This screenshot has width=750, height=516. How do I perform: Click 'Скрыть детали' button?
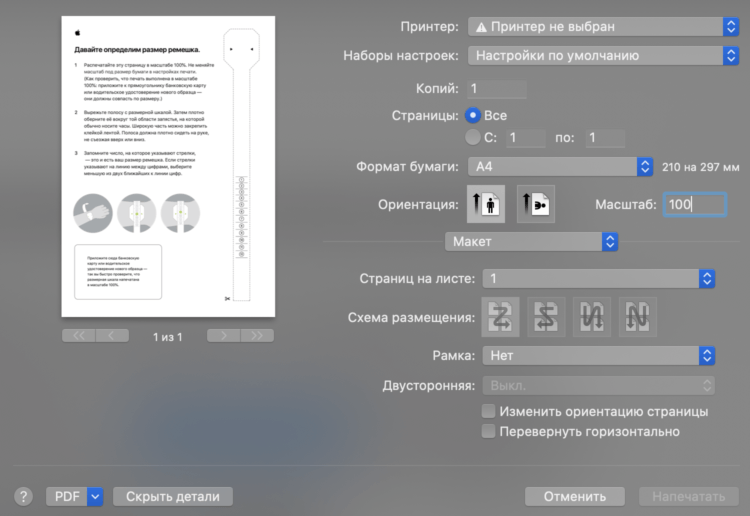(x=173, y=496)
